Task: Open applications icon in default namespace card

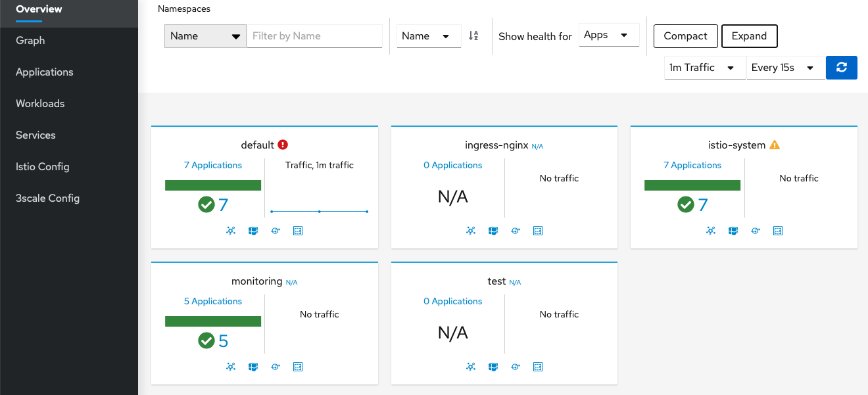Action: pos(253,231)
